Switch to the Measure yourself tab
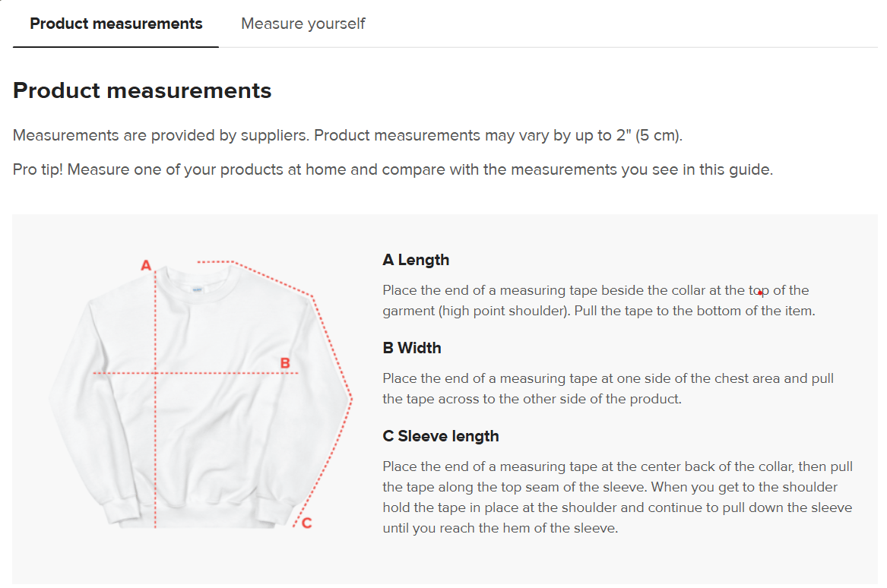887x588 pixels. pyautogui.click(x=303, y=24)
